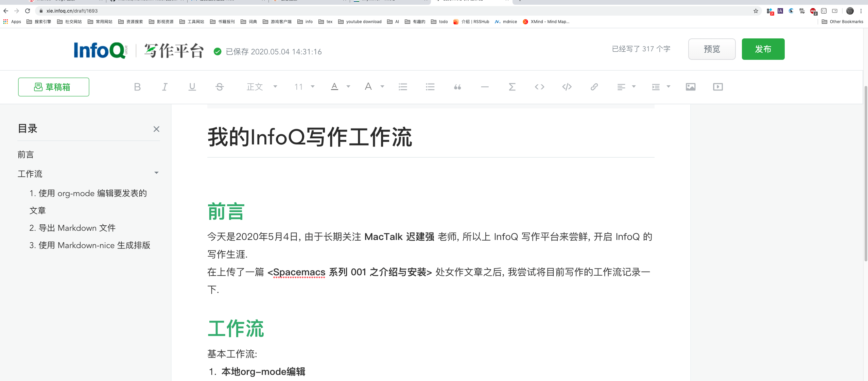Reload the current page

click(28, 11)
